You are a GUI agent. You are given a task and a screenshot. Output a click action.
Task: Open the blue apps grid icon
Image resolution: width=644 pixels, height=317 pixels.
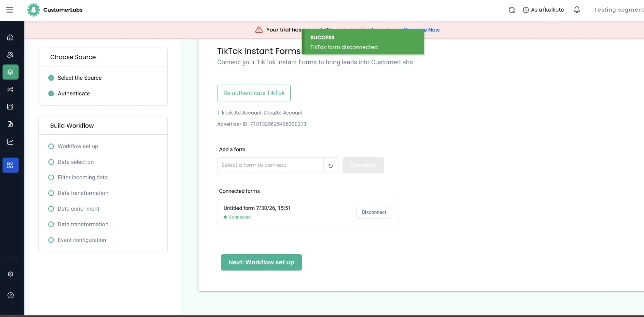[10, 165]
